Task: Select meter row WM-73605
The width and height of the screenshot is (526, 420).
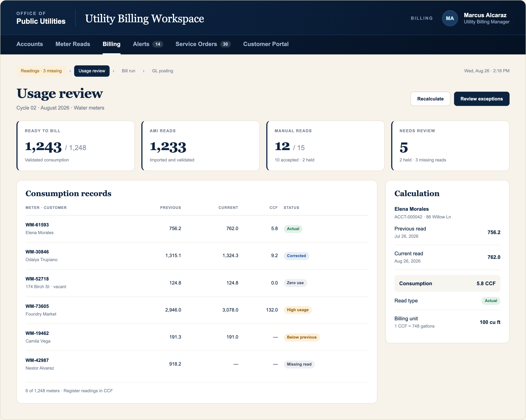Action: pyautogui.click(x=197, y=310)
